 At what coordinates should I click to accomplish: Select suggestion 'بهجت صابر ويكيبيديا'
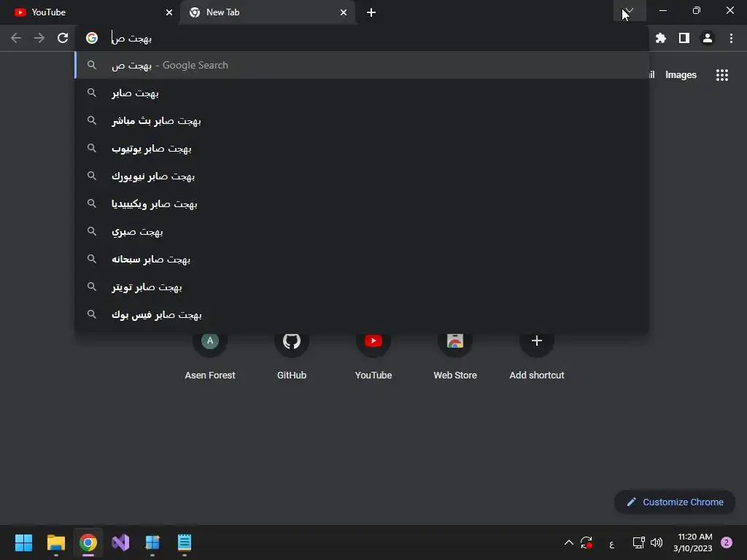(362, 204)
